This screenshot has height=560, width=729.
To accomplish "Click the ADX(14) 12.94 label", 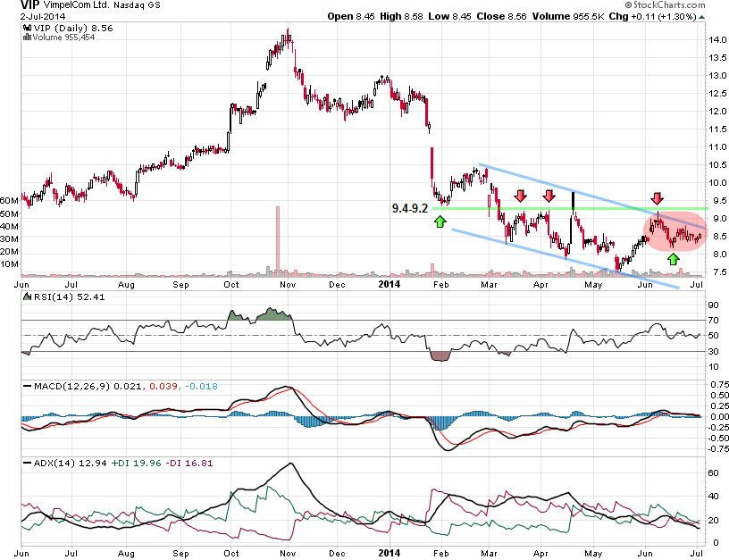I will click(x=71, y=464).
